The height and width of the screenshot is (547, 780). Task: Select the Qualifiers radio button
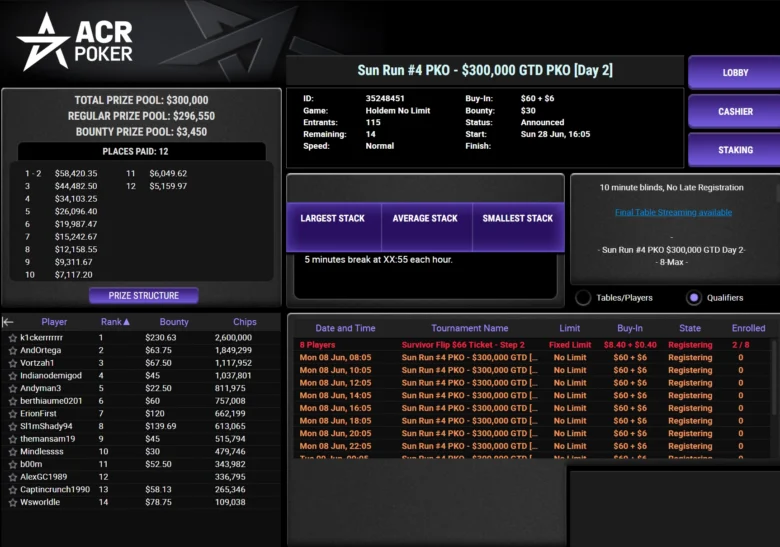pyautogui.click(x=693, y=298)
